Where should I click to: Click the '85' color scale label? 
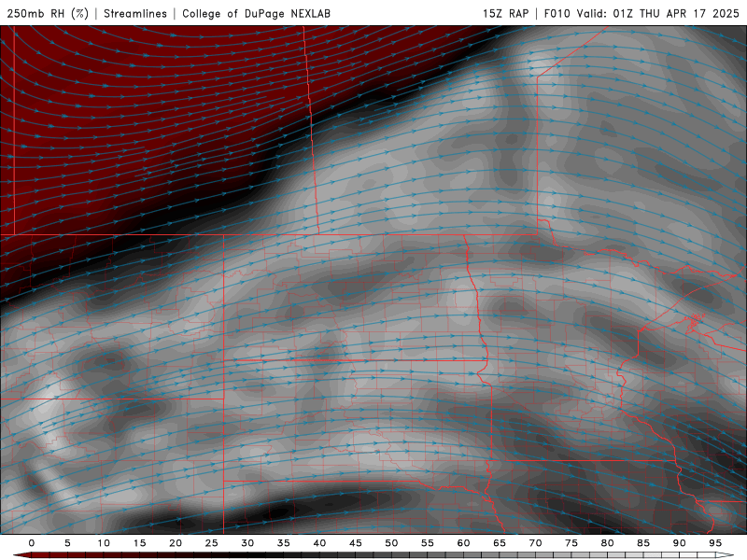(643, 543)
